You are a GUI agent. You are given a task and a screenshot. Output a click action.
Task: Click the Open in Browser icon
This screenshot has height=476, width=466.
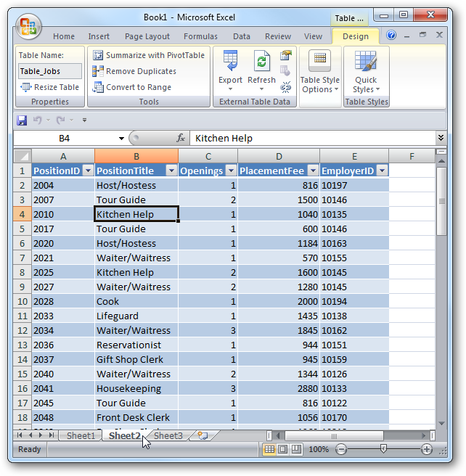285,71
